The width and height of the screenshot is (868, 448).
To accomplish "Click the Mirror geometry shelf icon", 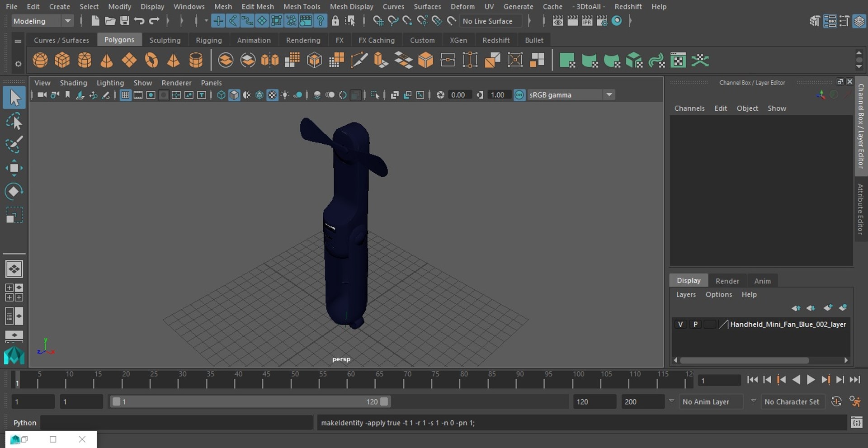I will [270, 60].
